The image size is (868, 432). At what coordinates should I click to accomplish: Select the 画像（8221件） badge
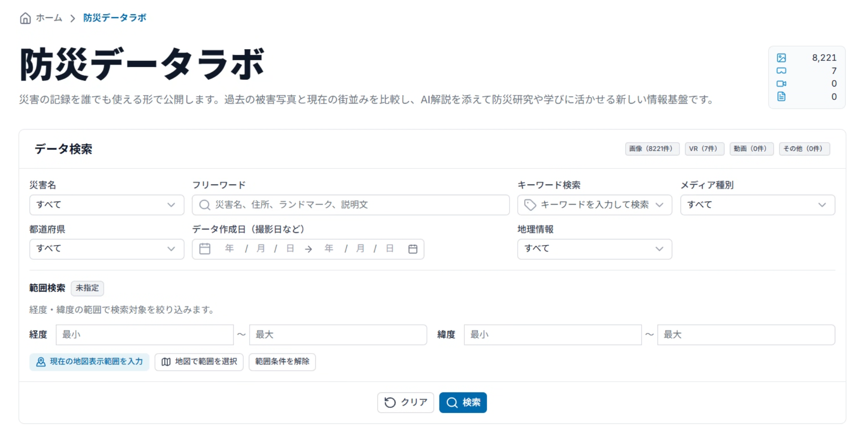pos(652,149)
